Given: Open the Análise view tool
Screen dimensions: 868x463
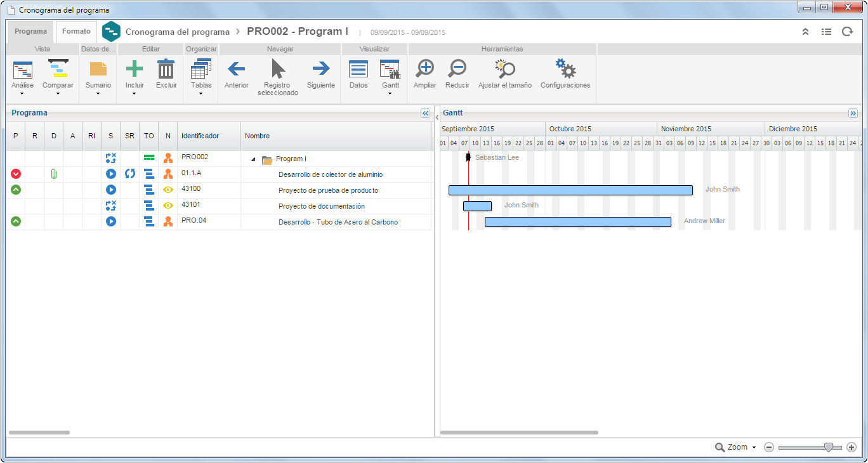Looking at the screenshot, I should (x=23, y=70).
